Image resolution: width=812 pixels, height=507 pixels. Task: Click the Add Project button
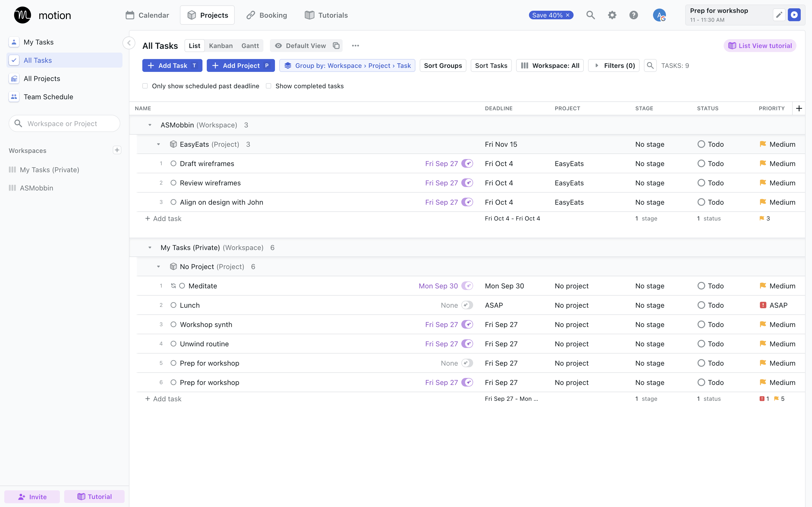coord(241,65)
